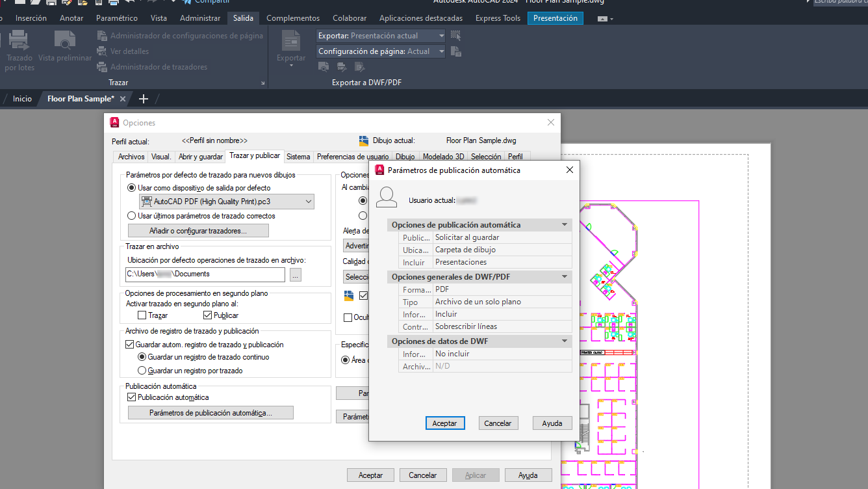Image resolution: width=868 pixels, height=489 pixels.
Task: Click the Ver detalles plot icon
Action: click(x=101, y=51)
